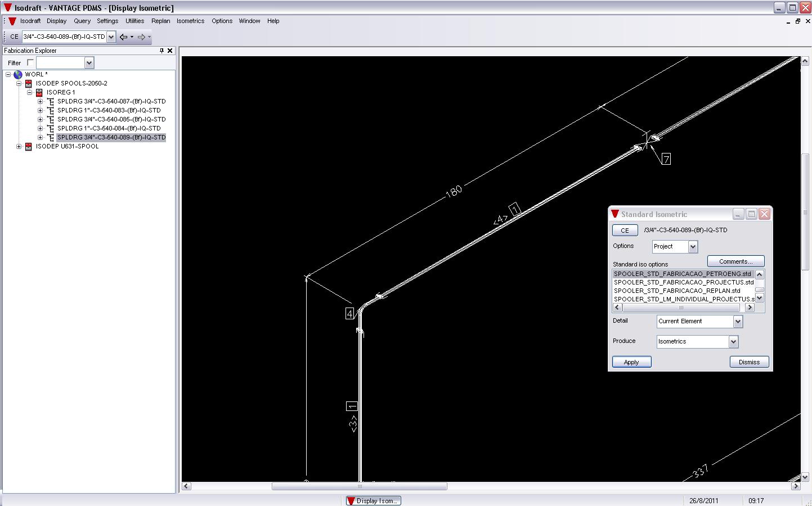Open the Window menu

pyautogui.click(x=249, y=21)
